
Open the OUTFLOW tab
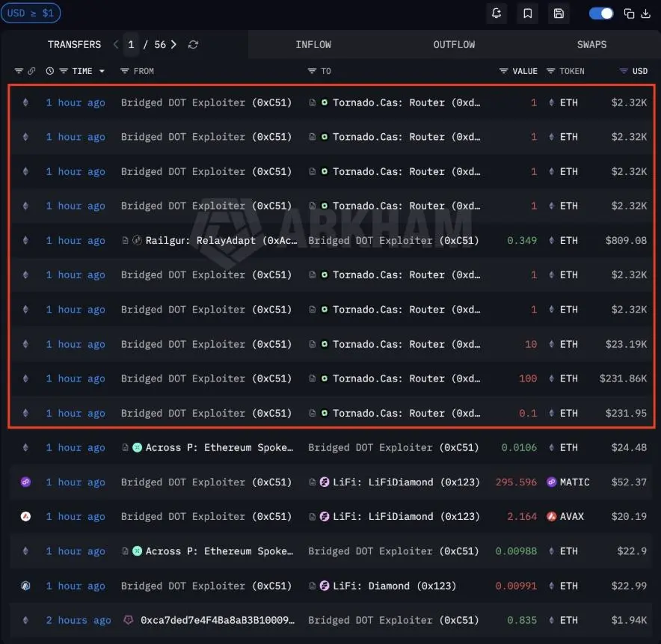(x=454, y=45)
